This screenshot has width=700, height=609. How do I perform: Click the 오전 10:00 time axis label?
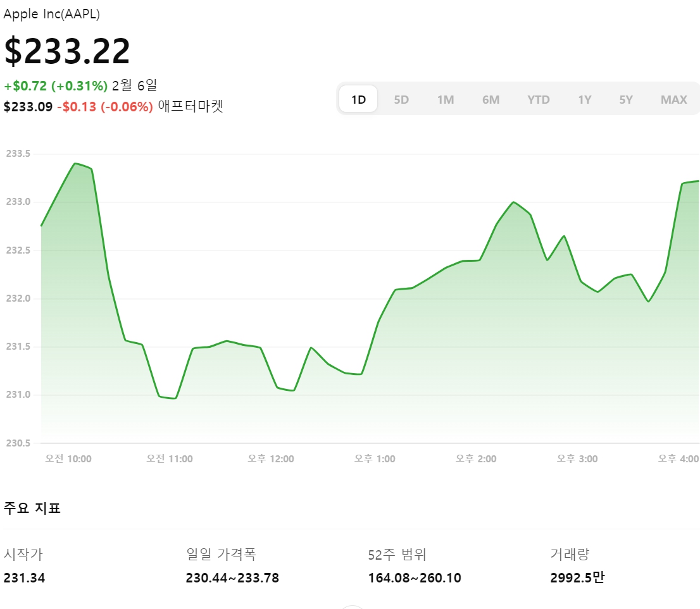(x=68, y=458)
